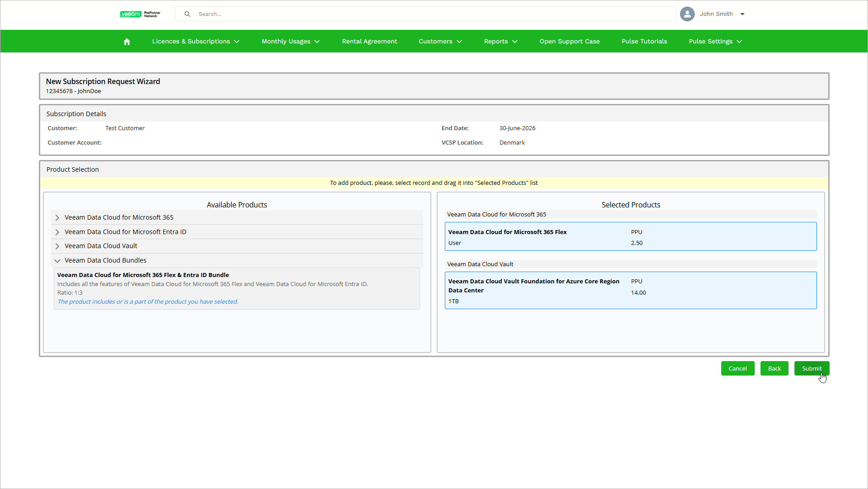Click the John Smith user avatar icon
868x489 pixels.
pos(687,14)
